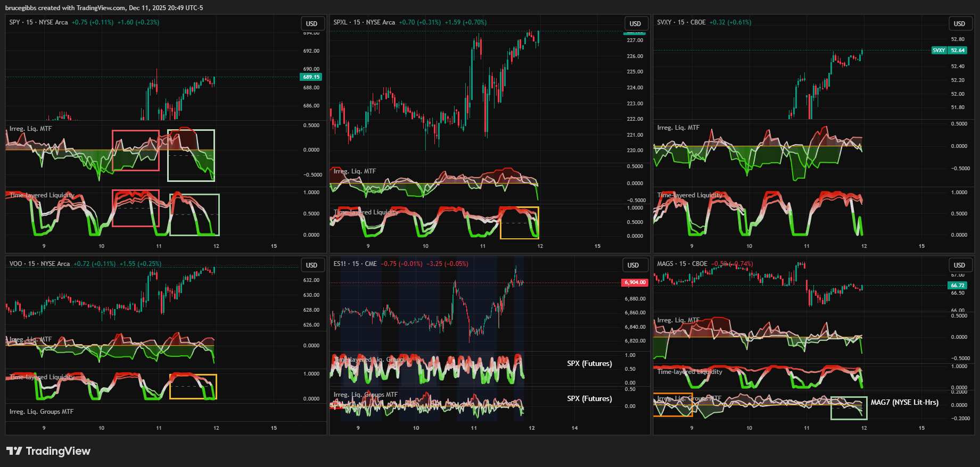Open the USD currency selector on MAGS chart

tap(959, 265)
